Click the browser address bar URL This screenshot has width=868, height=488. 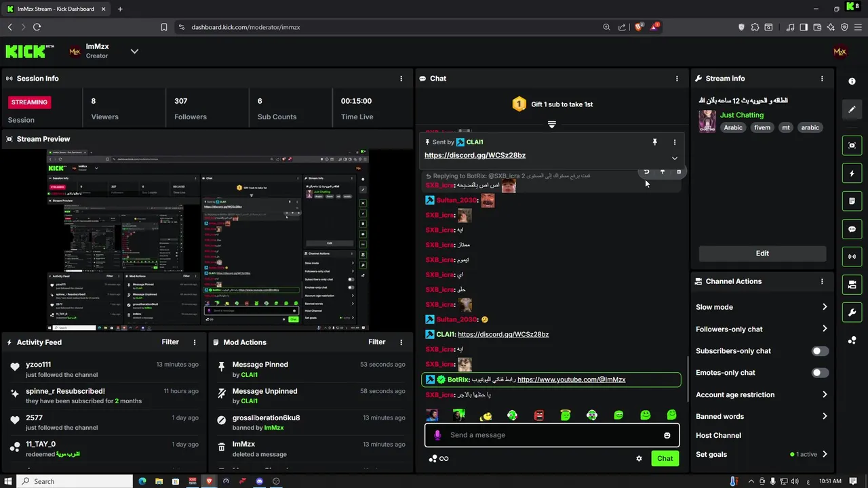pyautogui.click(x=245, y=27)
